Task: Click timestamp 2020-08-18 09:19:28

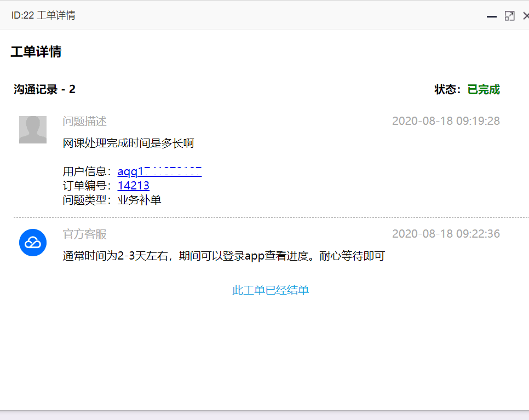Action: pos(446,121)
